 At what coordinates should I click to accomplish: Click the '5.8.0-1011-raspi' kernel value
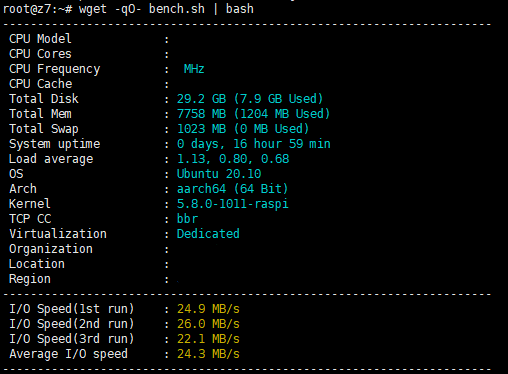232,204
